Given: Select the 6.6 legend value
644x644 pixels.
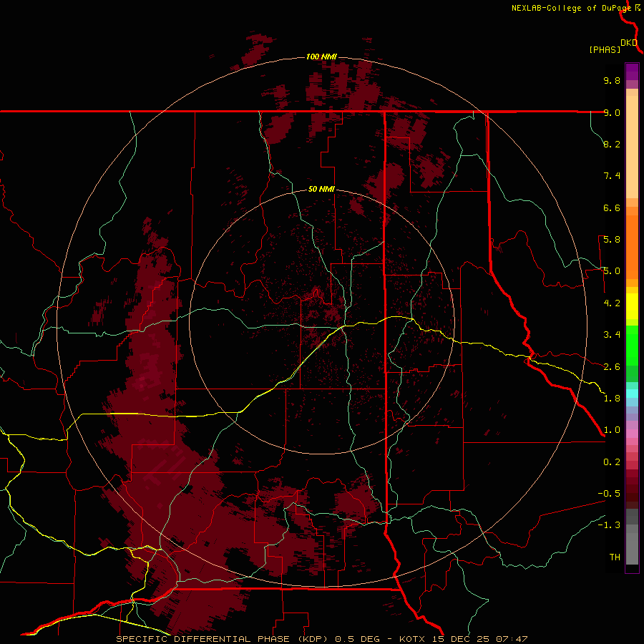Looking at the screenshot, I should 612,208.
